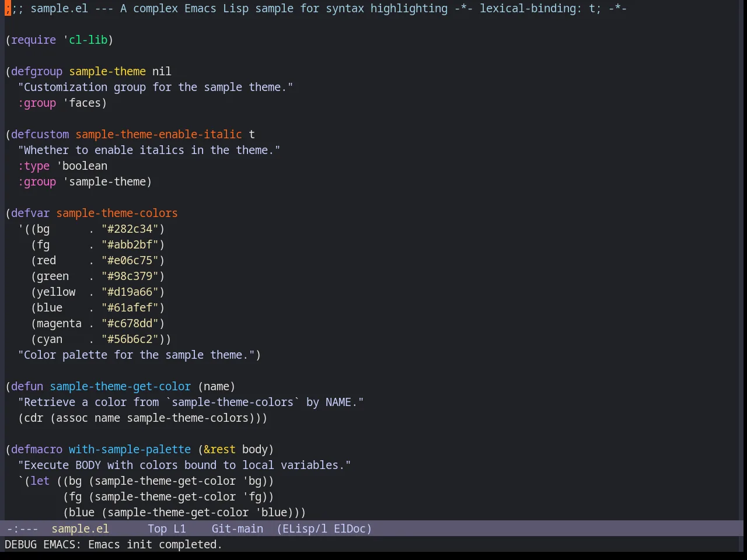
Task: Click the 'defcustom' keyword
Action: click(40, 134)
